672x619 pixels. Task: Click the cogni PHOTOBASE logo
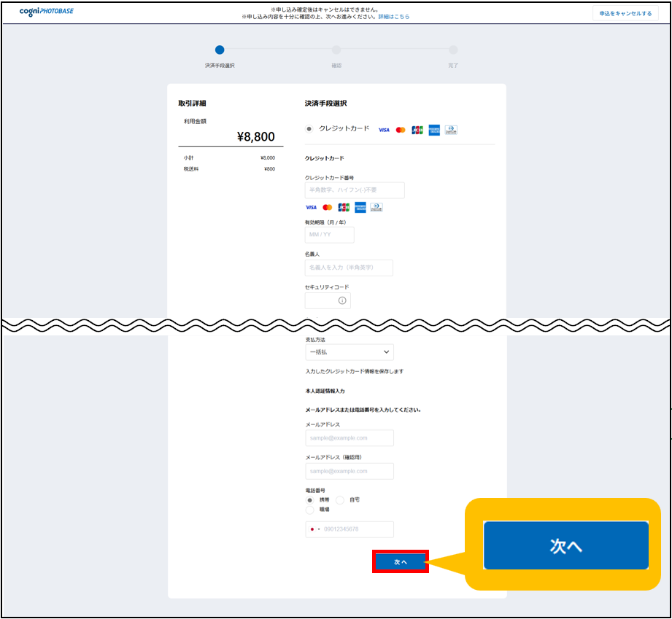point(46,13)
